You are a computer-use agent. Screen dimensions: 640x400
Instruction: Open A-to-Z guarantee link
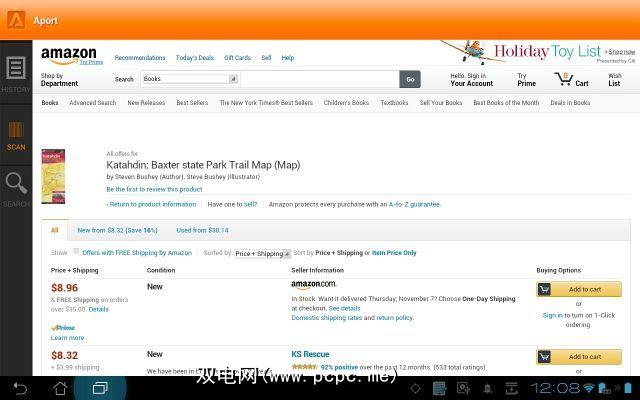coord(414,204)
